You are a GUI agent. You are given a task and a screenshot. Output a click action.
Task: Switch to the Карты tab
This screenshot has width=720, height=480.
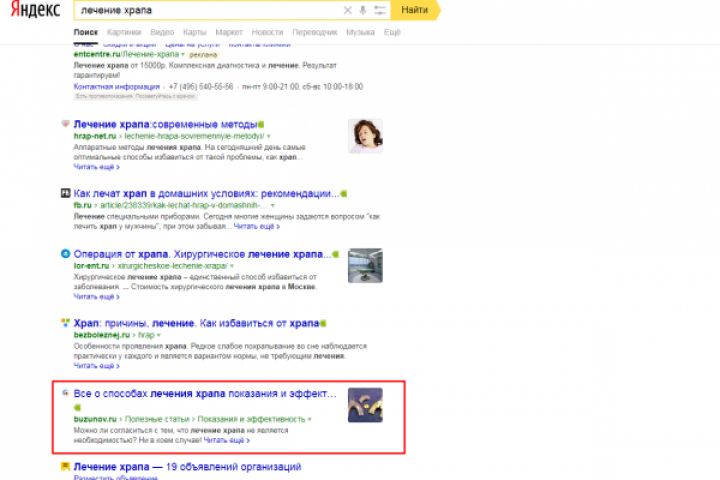[195, 32]
